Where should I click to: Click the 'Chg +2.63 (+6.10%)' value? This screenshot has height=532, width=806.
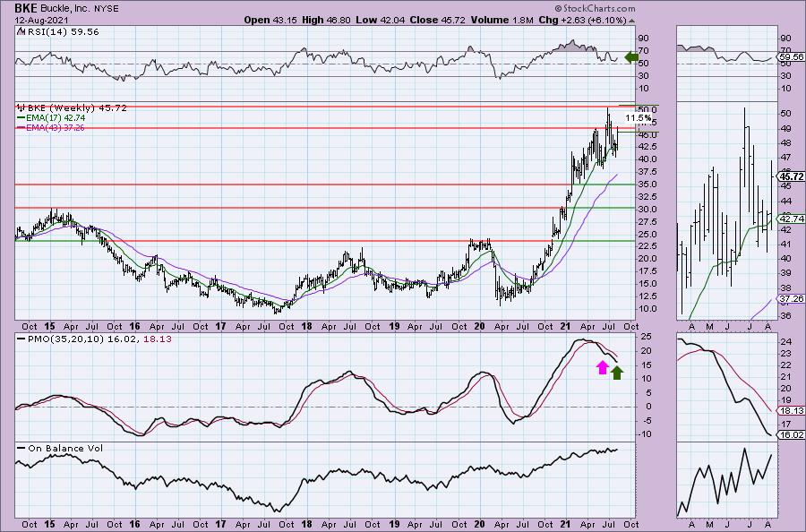pyautogui.click(x=582, y=20)
